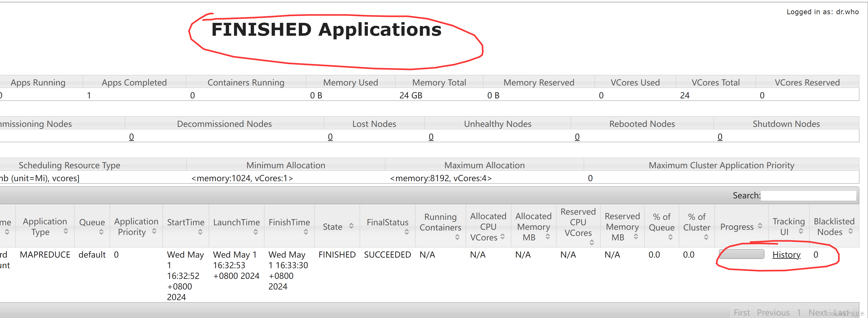Click the StartTime sort arrows
868x318 pixels.
point(200,232)
